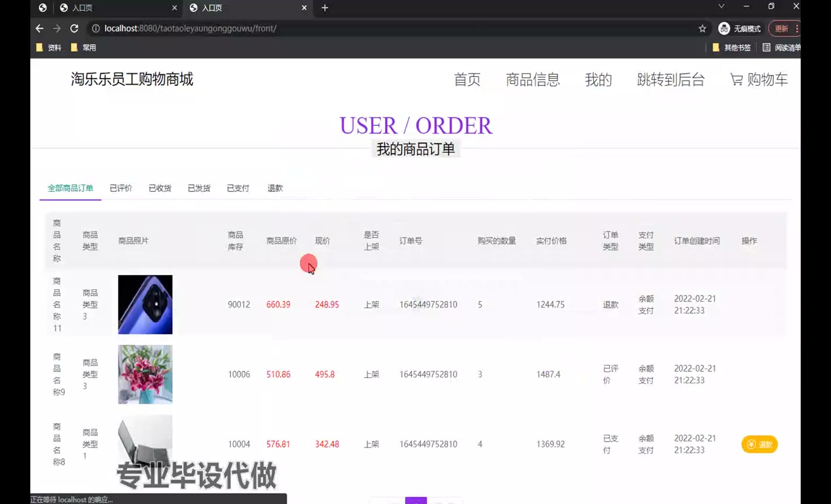831x504 pixels.
Task: Go to 首页 in site navigation
Action: pos(467,80)
